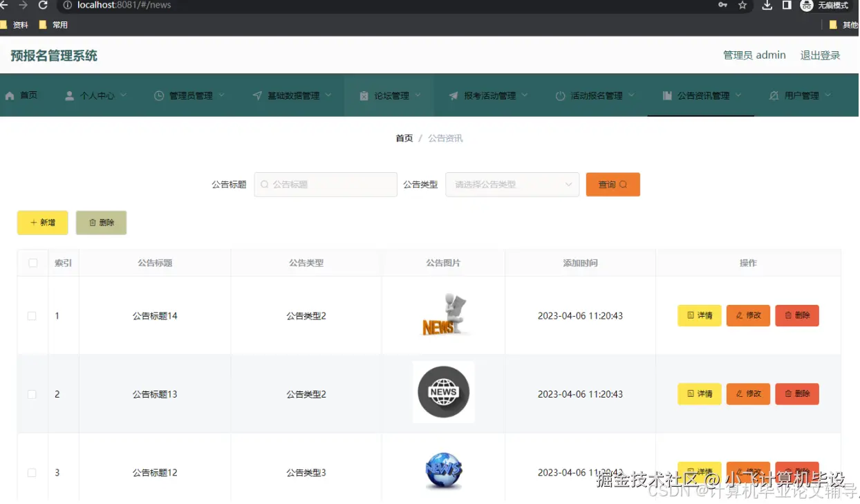Click the search magnifier icon in 公告标题 field

(x=265, y=185)
